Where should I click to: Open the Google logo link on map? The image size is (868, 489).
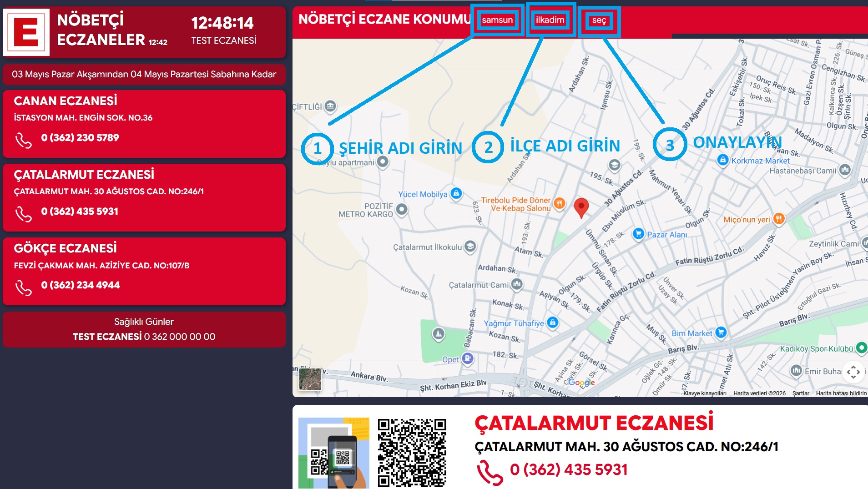(581, 383)
